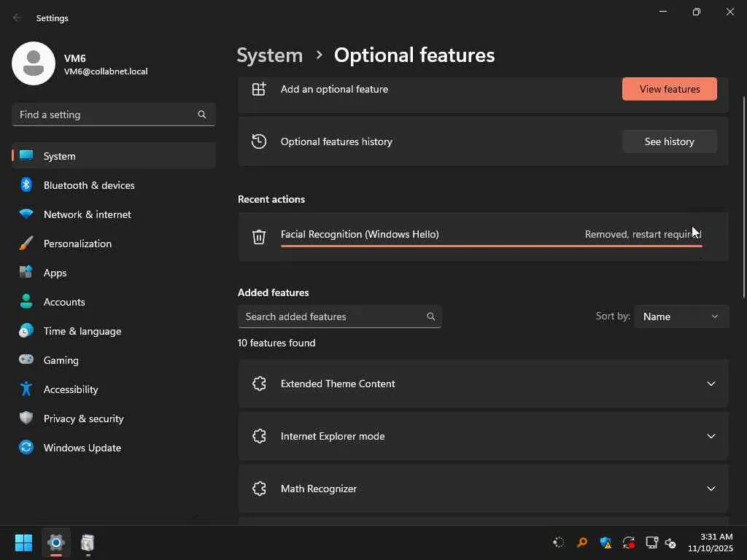Expand the Math Recognizer feature
747x560 pixels.
[x=711, y=489]
